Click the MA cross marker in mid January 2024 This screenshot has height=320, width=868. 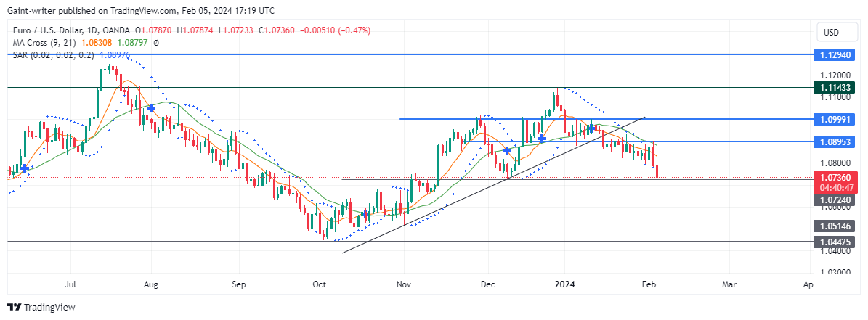(591, 128)
